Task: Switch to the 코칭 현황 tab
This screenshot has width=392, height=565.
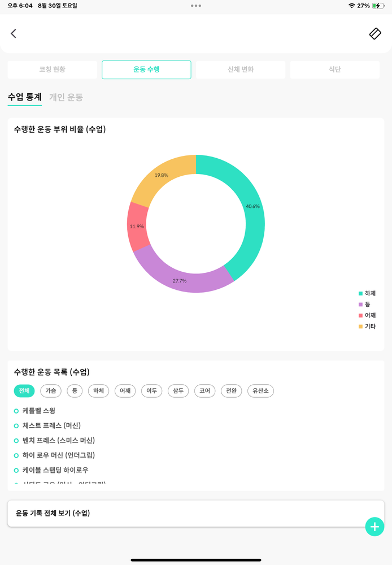Action: tap(53, 69)
